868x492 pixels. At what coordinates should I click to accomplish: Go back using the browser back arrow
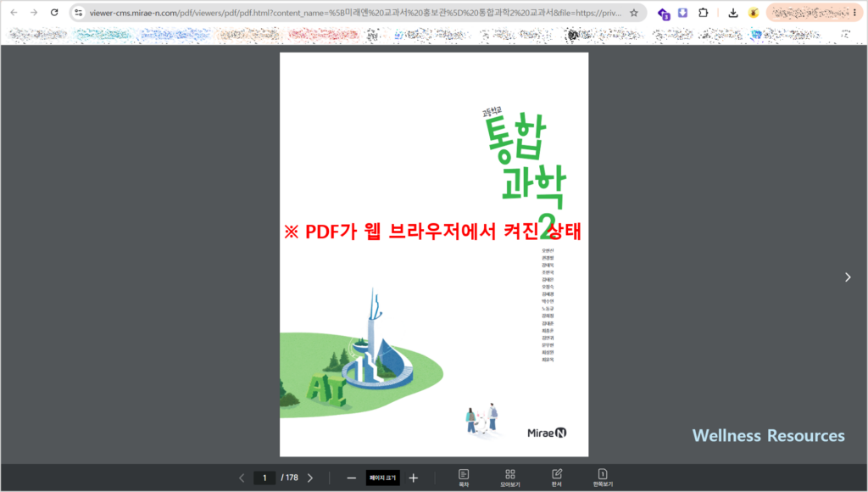coord(14,12)
